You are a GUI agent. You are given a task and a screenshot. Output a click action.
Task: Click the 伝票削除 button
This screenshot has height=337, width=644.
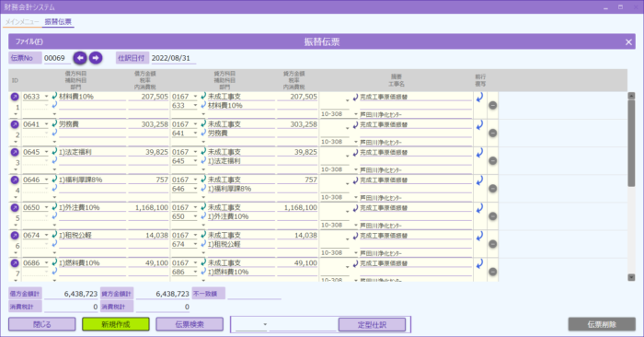coord(602,324)
